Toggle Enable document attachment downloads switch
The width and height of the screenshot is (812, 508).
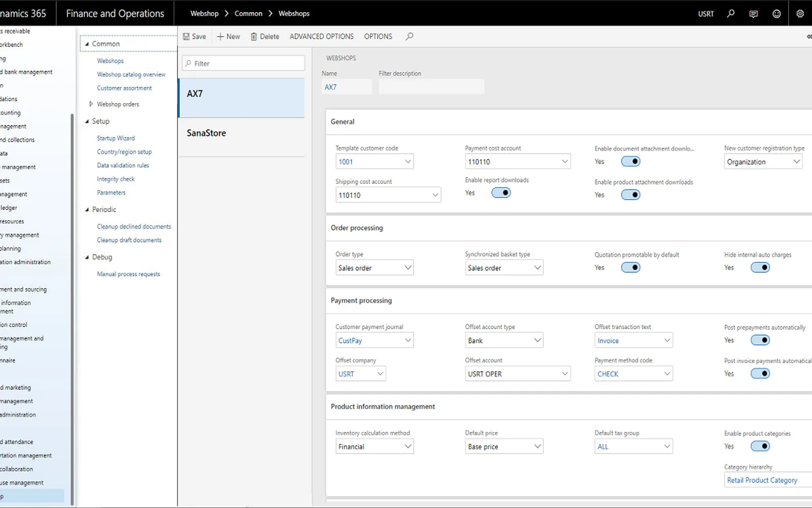(630, 162)
